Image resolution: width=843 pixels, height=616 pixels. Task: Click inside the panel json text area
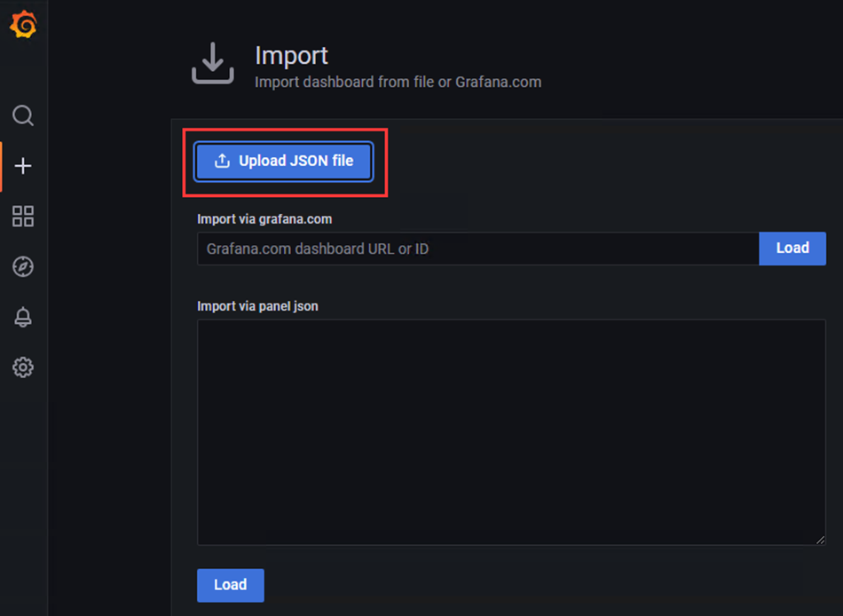point(511,432)
